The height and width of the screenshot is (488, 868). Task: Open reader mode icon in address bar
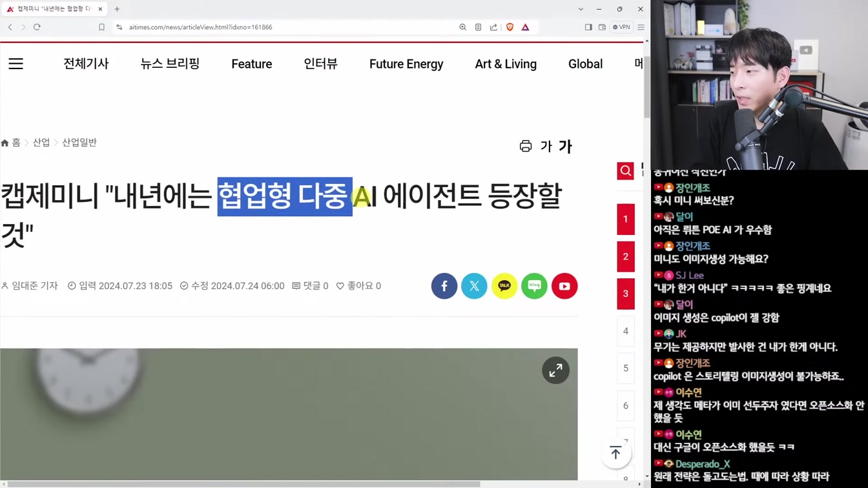pos(478,27)
